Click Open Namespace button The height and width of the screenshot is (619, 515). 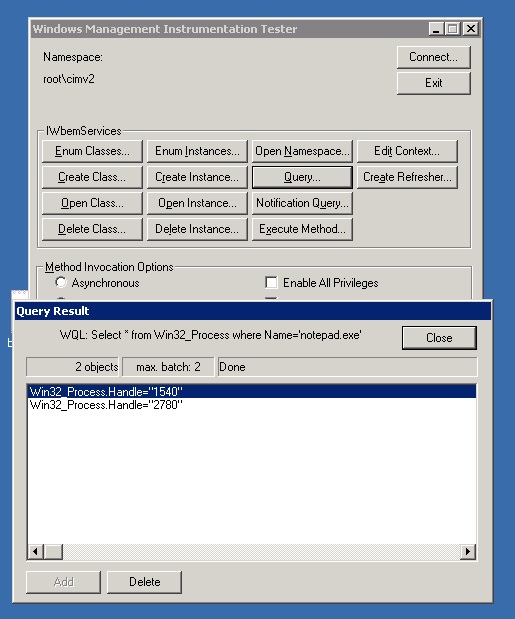302,151
